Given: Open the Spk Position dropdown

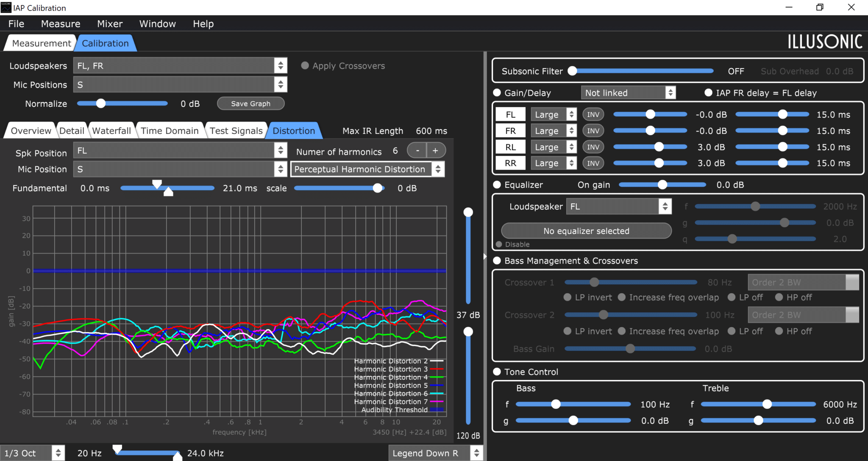Looking at the screenshot, I should [180, 150].
